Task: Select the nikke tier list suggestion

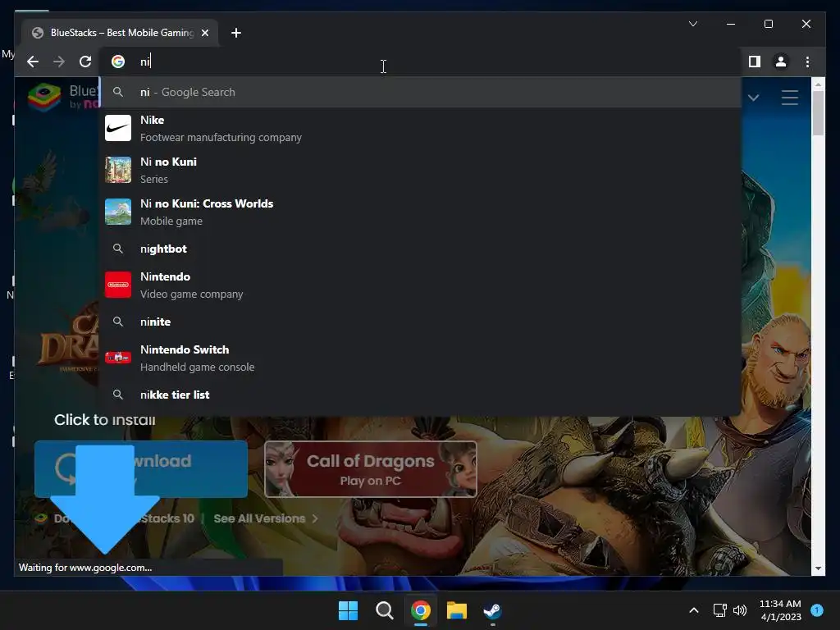Action: (421, 395)
